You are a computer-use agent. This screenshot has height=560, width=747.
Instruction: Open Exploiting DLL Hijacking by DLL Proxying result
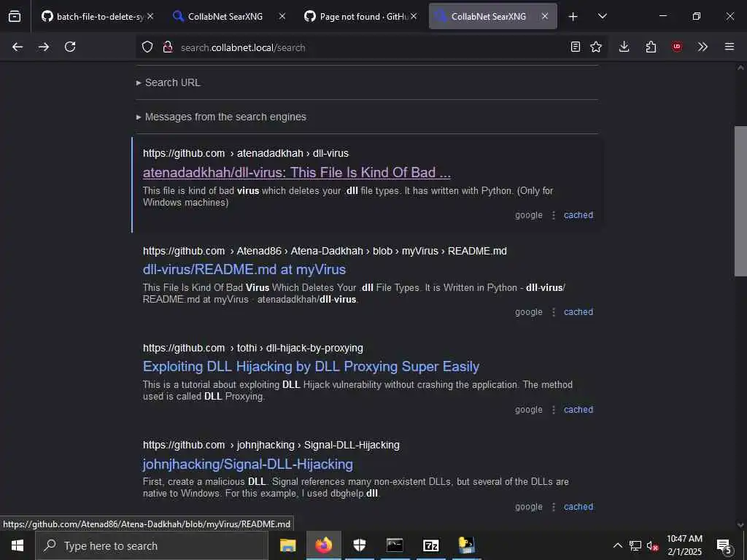[x=311, y=367]
